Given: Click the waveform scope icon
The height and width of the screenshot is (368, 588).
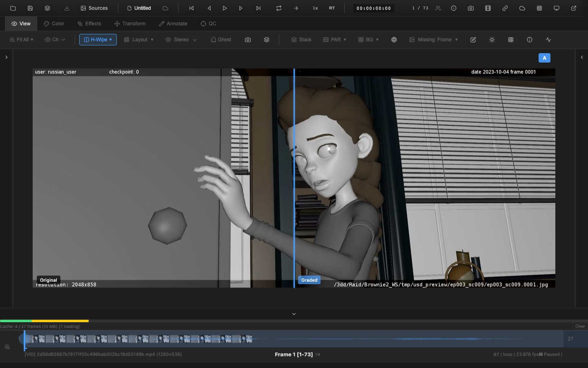Looking at the screenshot, I should coord(548,40).
